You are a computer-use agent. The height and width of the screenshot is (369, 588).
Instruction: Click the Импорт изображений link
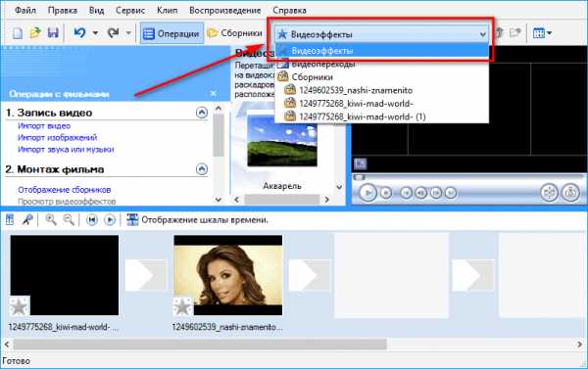point(58,137)
